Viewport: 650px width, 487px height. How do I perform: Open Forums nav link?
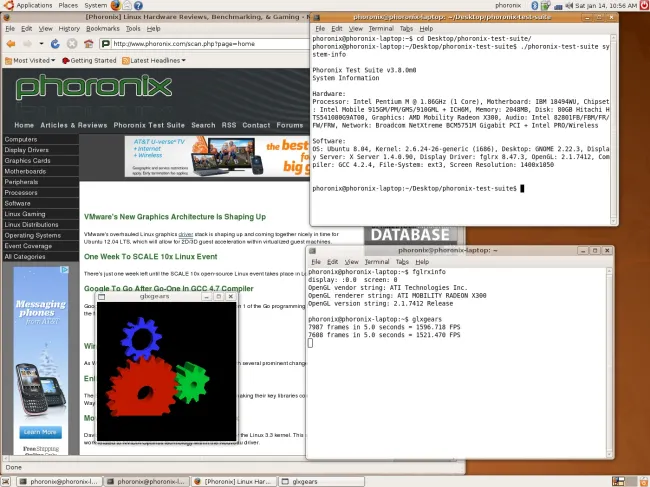click(x=290, y=125)
